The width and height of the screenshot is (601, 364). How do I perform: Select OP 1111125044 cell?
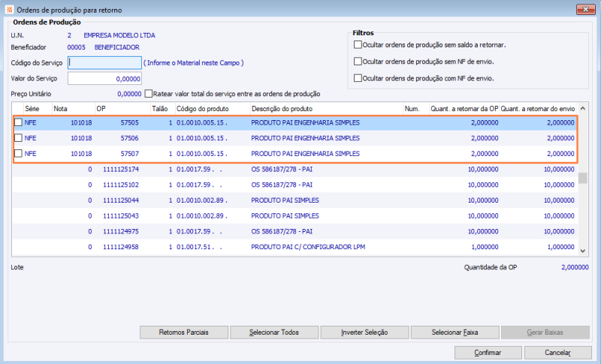point(122,200)
